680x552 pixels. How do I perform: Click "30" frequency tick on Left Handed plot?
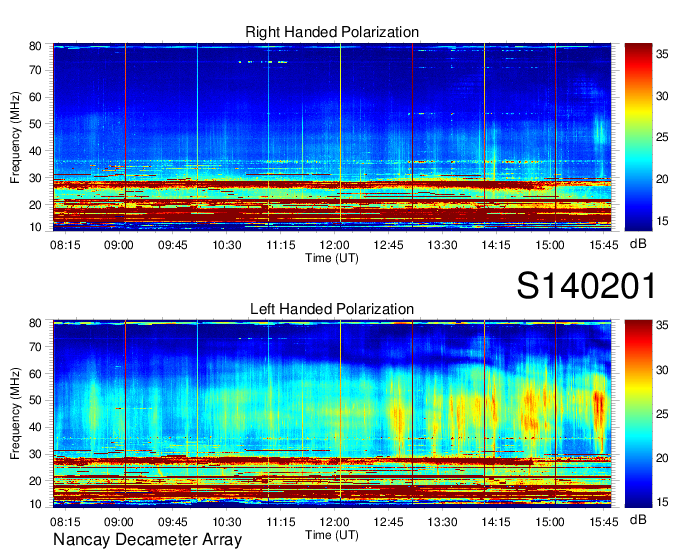coord(36,454)
